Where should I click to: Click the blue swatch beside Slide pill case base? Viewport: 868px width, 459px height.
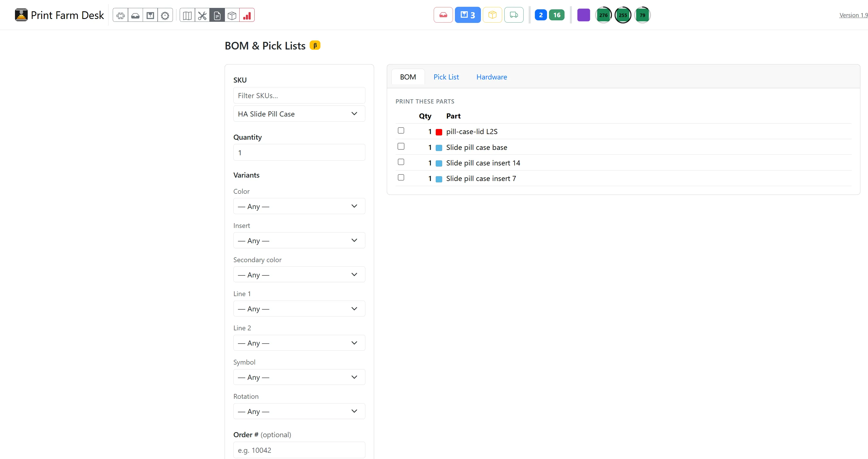point(439,148)
